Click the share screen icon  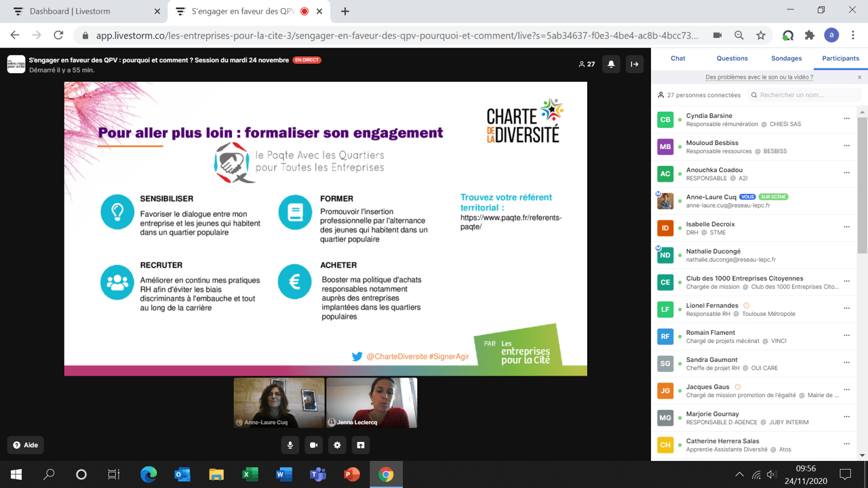[361, 445]
